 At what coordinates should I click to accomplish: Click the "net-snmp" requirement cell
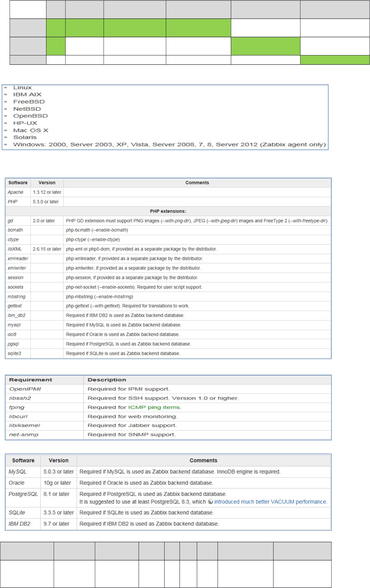(x=44, y=435)
